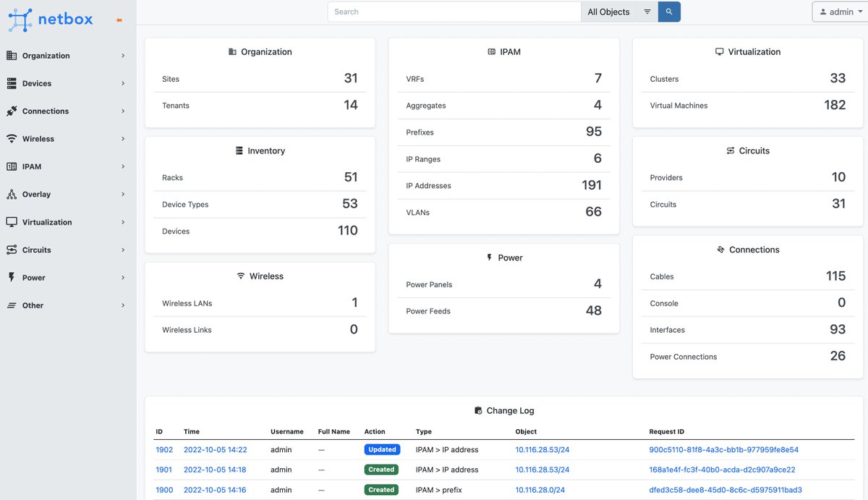
Task: Open change log entry ID 1900
Action: coord(164,490)
